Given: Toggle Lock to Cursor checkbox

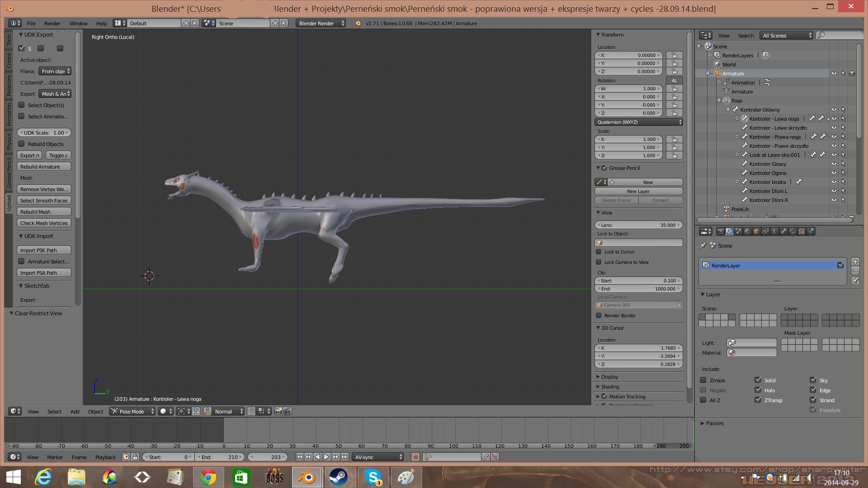Looking at the screenshot, I should click(599, 252).
